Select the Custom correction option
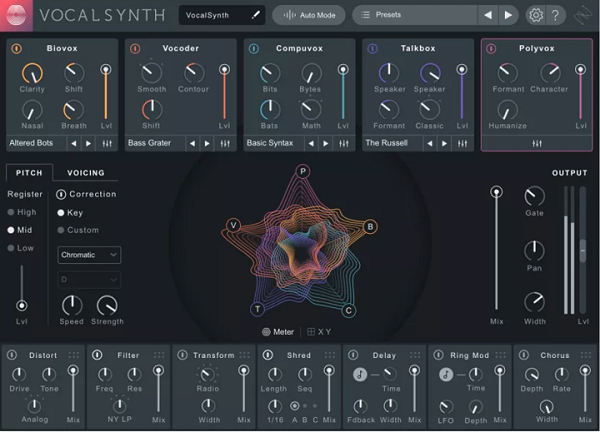Screen dimensions: 600x432 (61, 230)
